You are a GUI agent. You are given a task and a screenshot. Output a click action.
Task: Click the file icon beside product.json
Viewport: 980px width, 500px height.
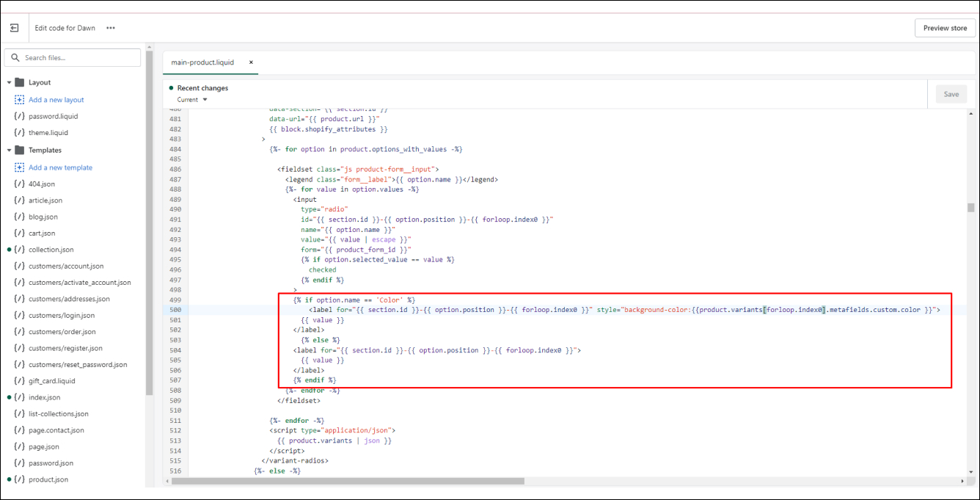[x=20, y=479]
